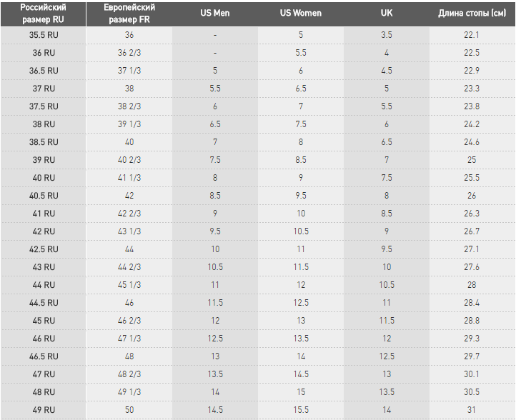
Task: Click the 'UK' column header
Action: 387,14
